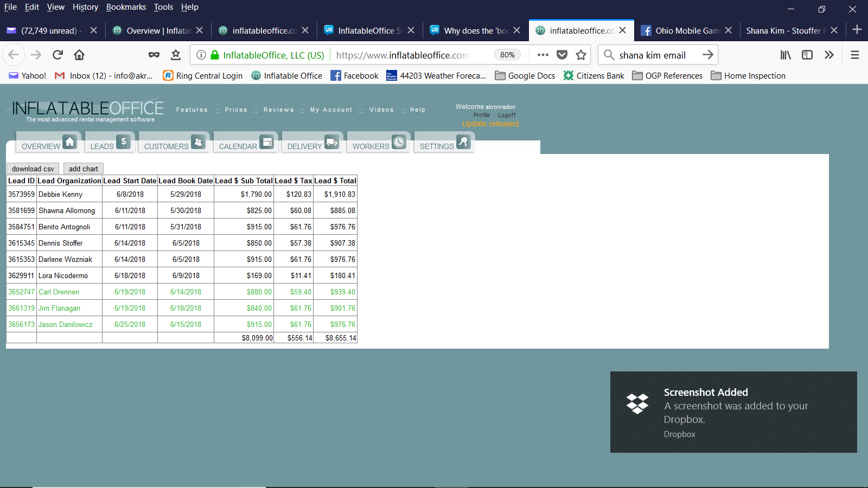
Task: Click the download csv button
Action: click(x=33, y=169)
